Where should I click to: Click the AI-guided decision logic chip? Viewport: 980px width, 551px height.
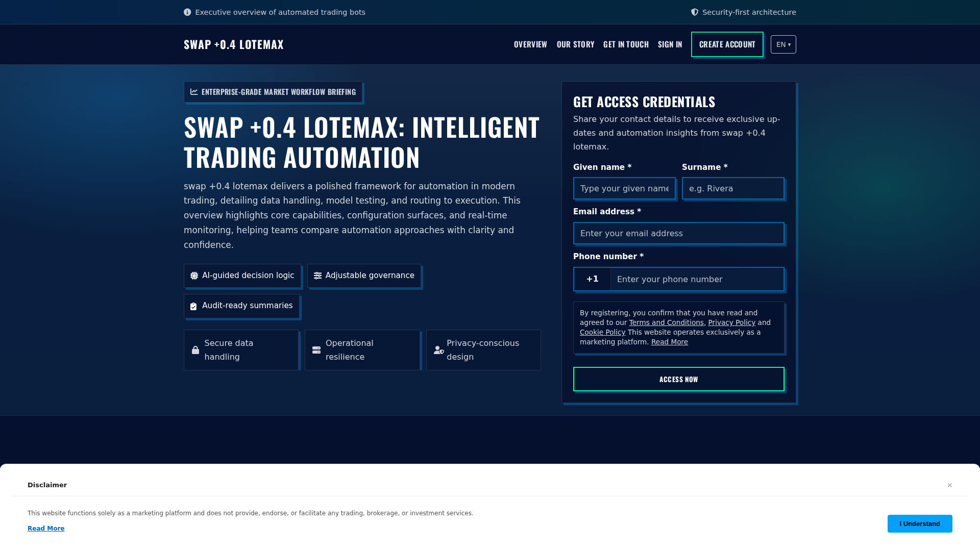click(x=242, y=275)
